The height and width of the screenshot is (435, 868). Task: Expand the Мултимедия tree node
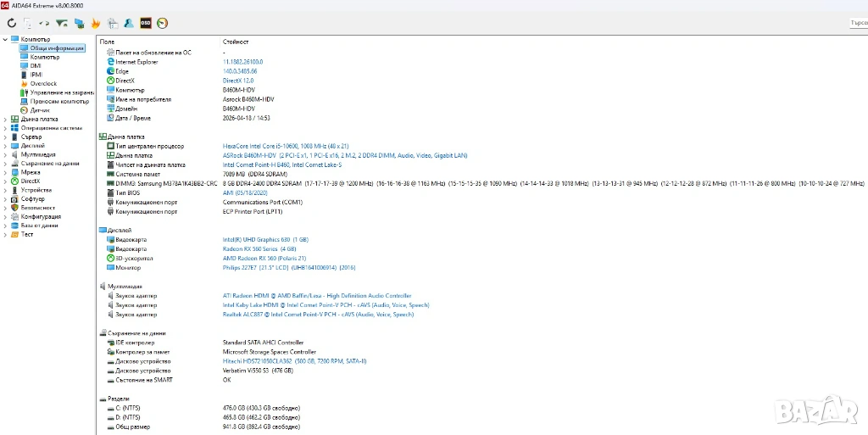point(5,155)
